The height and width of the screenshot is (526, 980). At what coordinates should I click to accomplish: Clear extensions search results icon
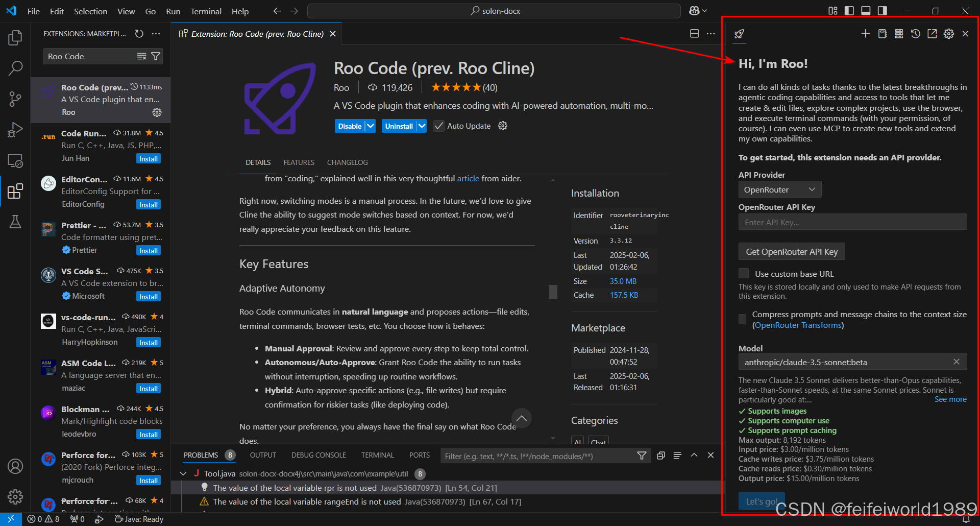pos(141,56)
